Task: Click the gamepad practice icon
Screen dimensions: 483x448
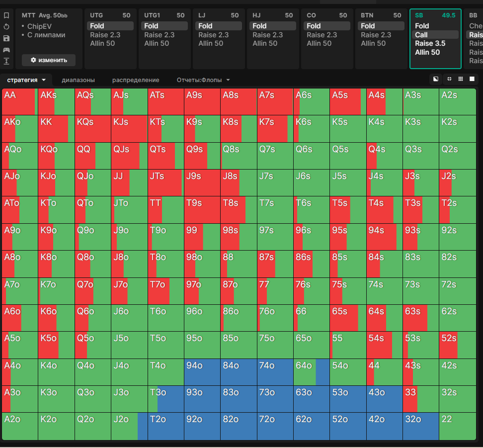Action: coord(6,50)
